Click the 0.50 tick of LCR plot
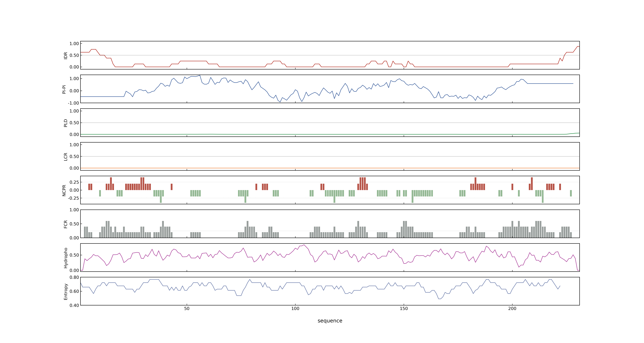The width and height of the screenshot is (644, 343). pos(74,157)
